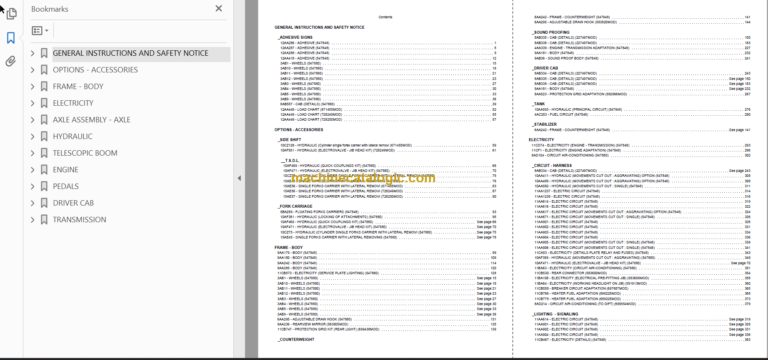Click bookmark icon beside GENERAL INSTRUCTIONS AND SAFETY NOTICE
The width and height of the screenshot is (768, 360).
(x=44, y=53)
